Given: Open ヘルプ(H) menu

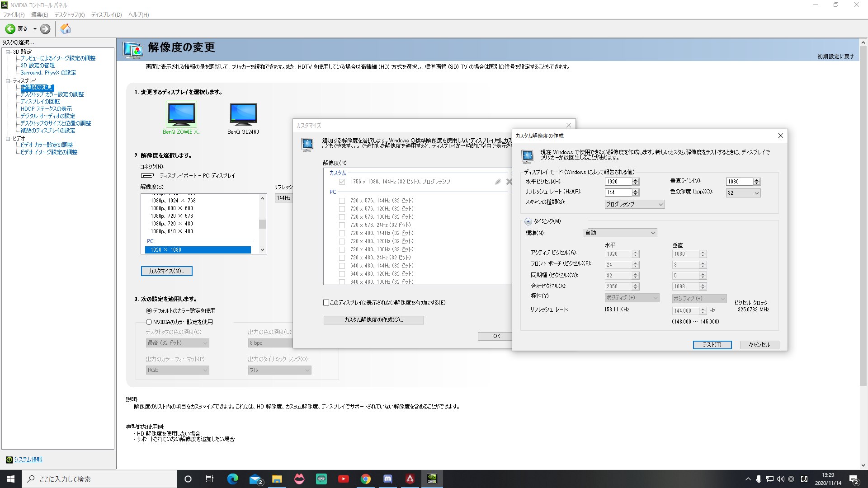Looking at the screenshot, I should (x=139, y=15).
